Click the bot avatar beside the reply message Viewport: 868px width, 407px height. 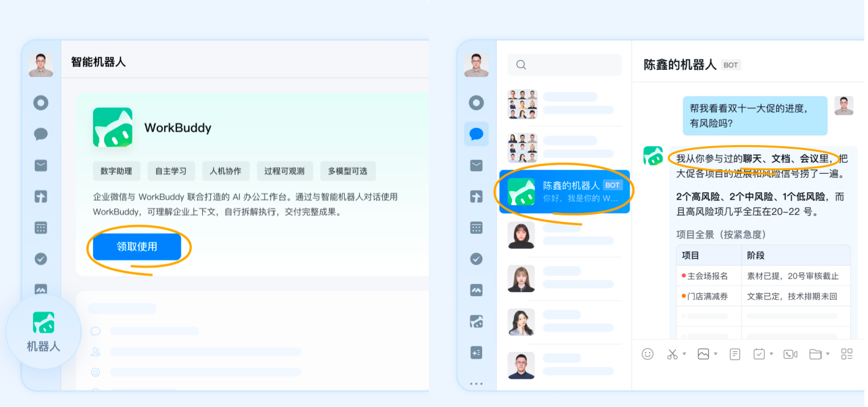[x=653, y=155]
